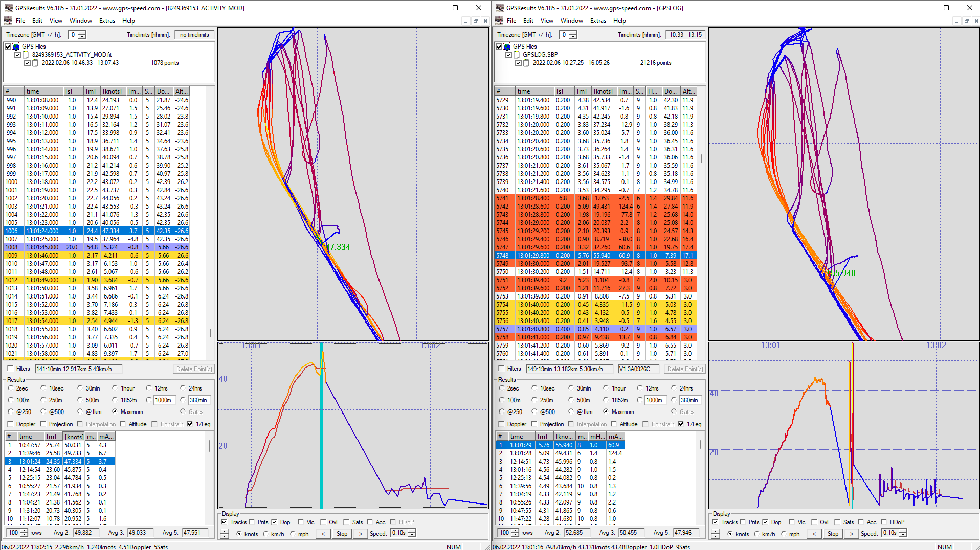
Task: Switch speed unit to mph in GPSLOG window
Action: pyautogui.click(x=784, y=534)
